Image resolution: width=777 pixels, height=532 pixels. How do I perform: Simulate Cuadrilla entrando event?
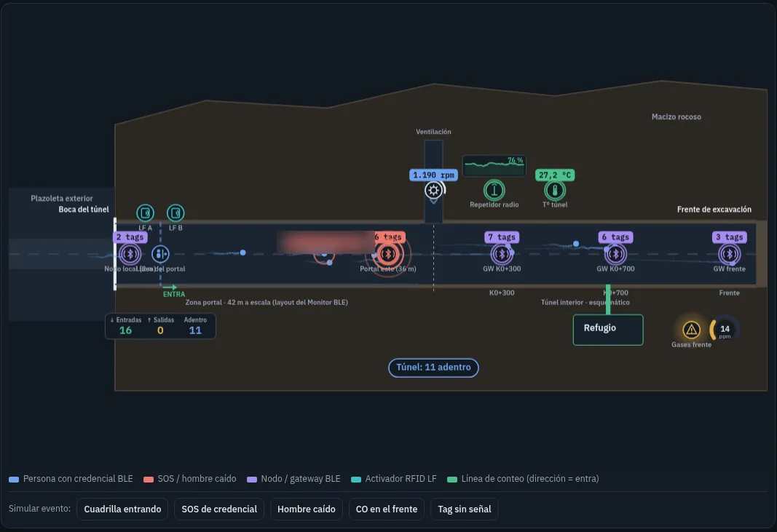click(x=122, y=509)
